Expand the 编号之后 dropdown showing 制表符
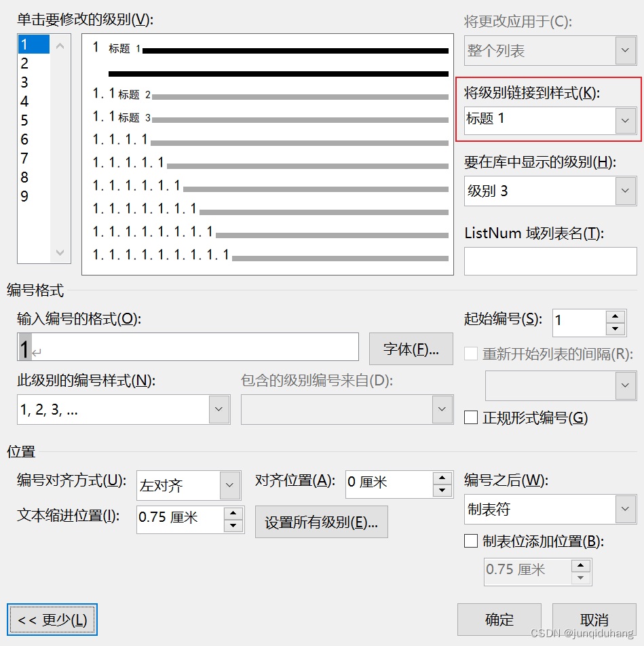Screen dimensions: 644x646 pyautogui.click(x=625, y=510)
